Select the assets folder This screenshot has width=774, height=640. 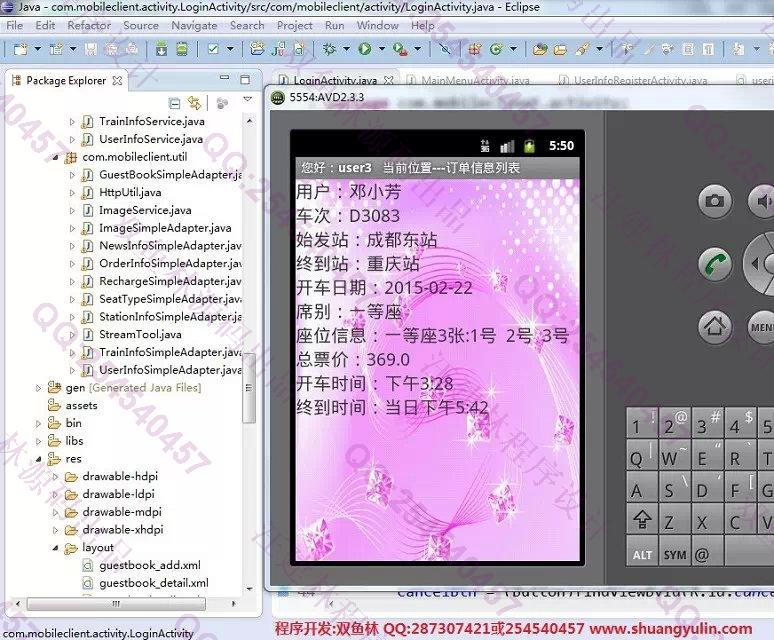click(81, 406)
